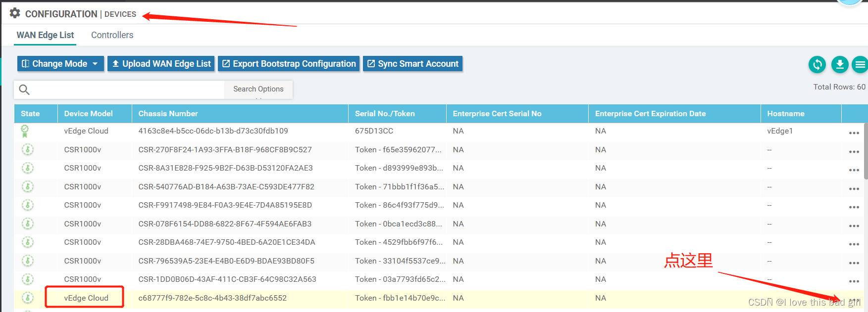Click token 0bca1ecd3c88 cell
868x312 pixels.
coord(399,223)
